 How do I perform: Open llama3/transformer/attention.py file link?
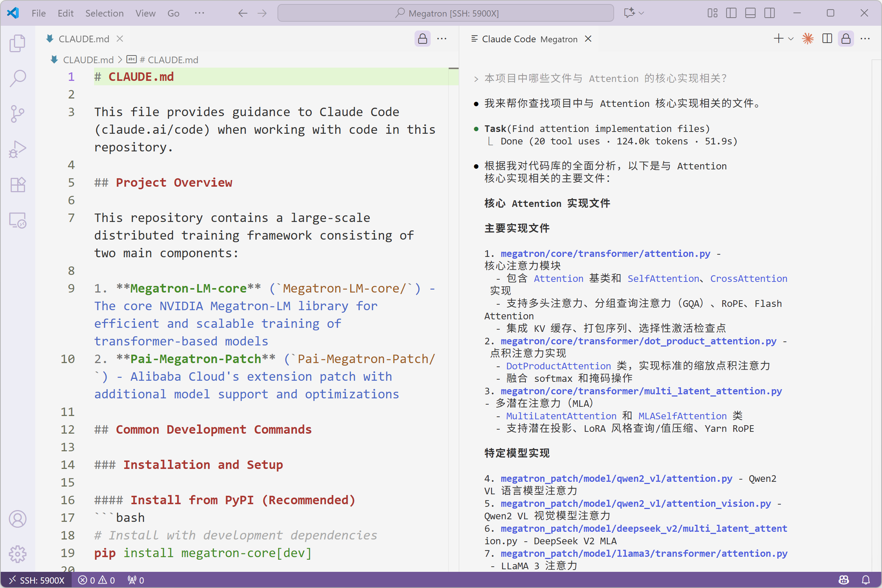coord(644,553)
